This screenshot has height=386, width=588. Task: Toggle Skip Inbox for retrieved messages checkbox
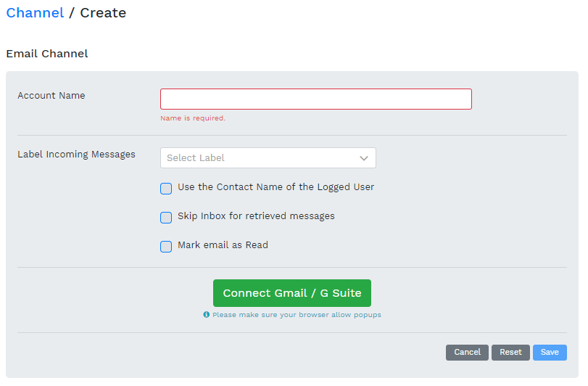166,218
